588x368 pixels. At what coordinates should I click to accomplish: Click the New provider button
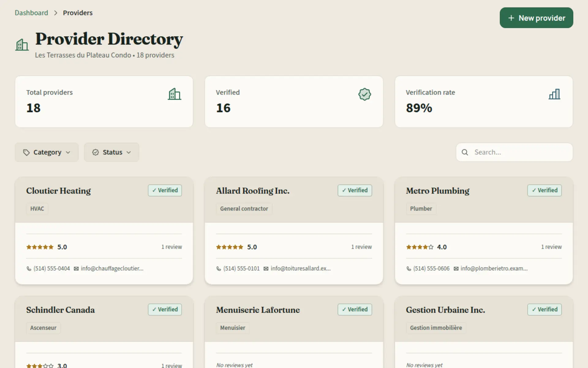point(536,18)
